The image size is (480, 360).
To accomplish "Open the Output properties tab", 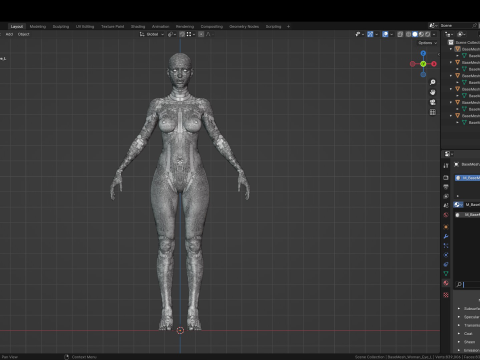I will [446, 187].
